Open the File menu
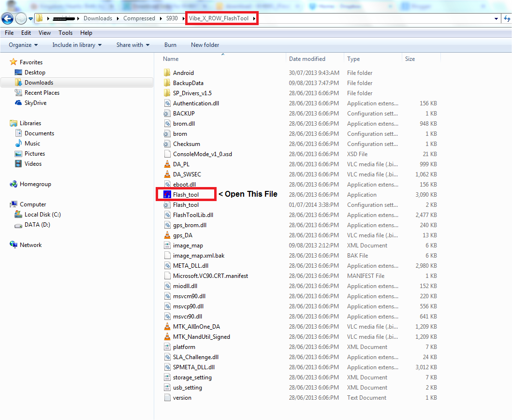 pos(9,33)
